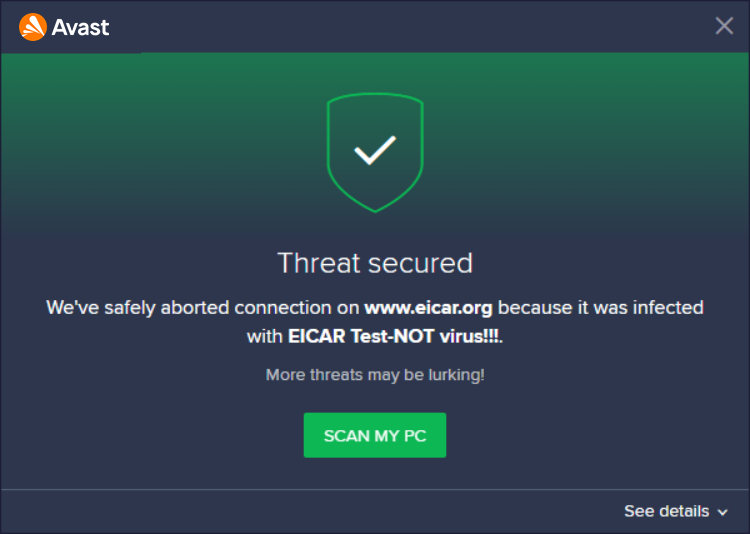This screenshot has height=534, width=750.
Task: Click the word secured in the heading
Action: [420, 263]
